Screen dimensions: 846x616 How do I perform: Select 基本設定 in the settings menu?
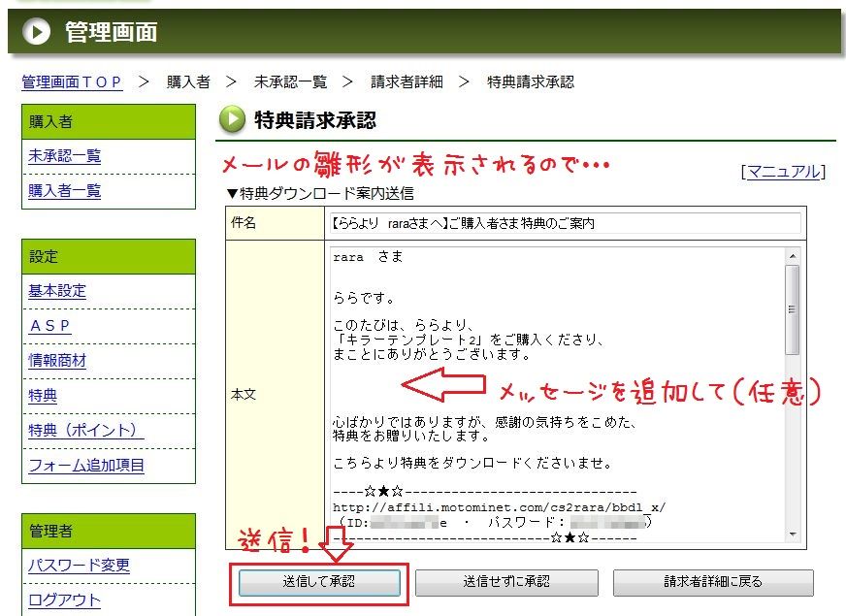pos(57,291)
